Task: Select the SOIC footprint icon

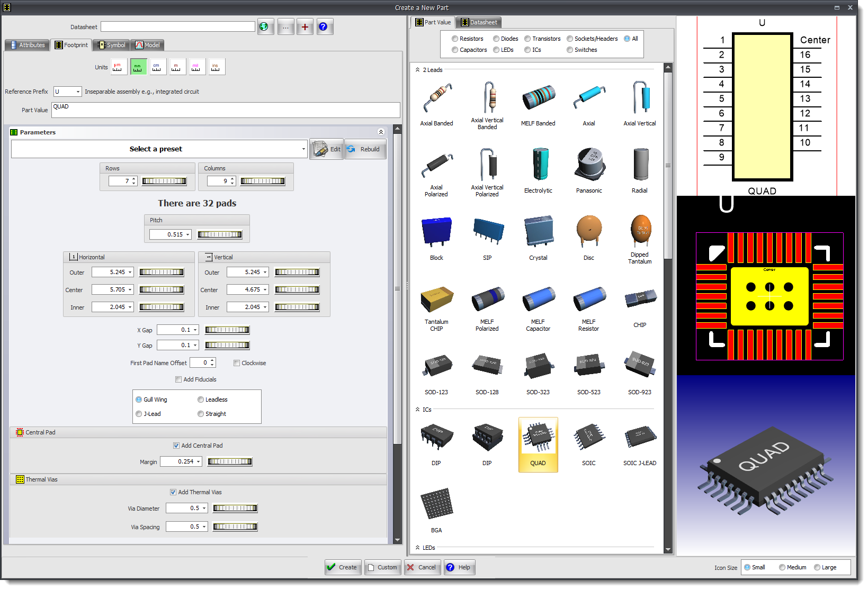Action: tap(589, 437)
